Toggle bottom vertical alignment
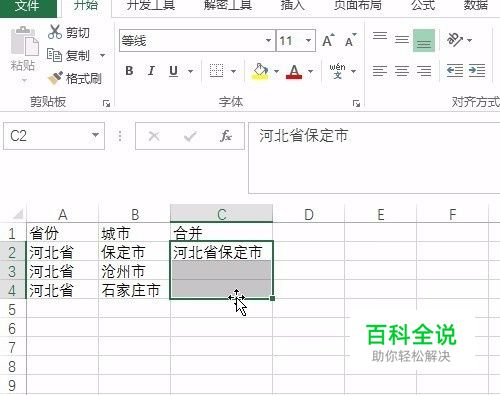Screen dimensions: 500x395 pyautogui.click(x=424, y=40)
